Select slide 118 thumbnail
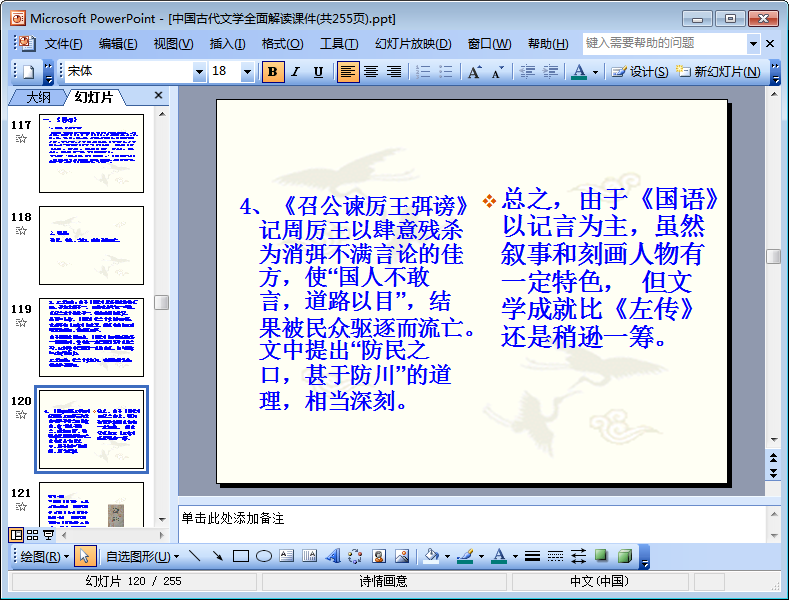789x600 pixels. [x=92, y=246]
